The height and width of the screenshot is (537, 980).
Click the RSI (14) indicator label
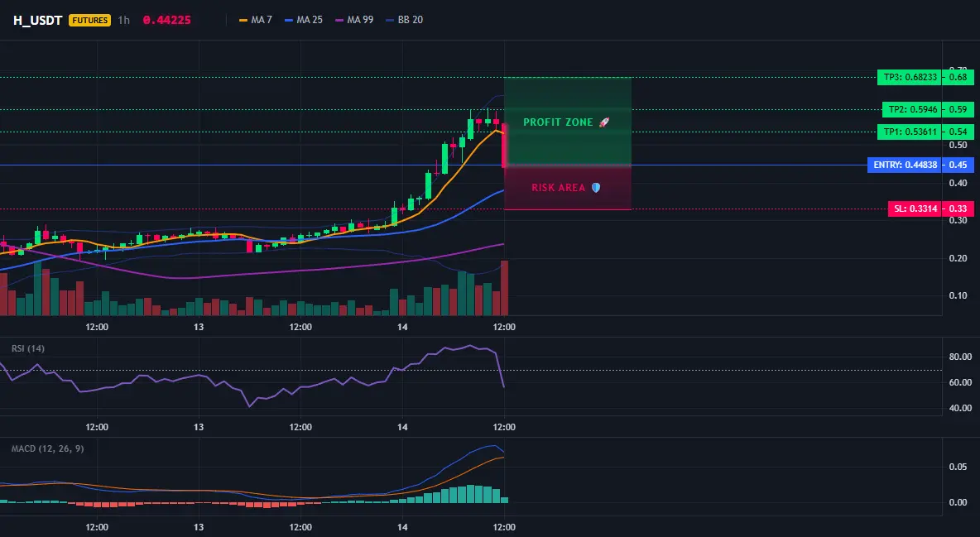[28, 348]
